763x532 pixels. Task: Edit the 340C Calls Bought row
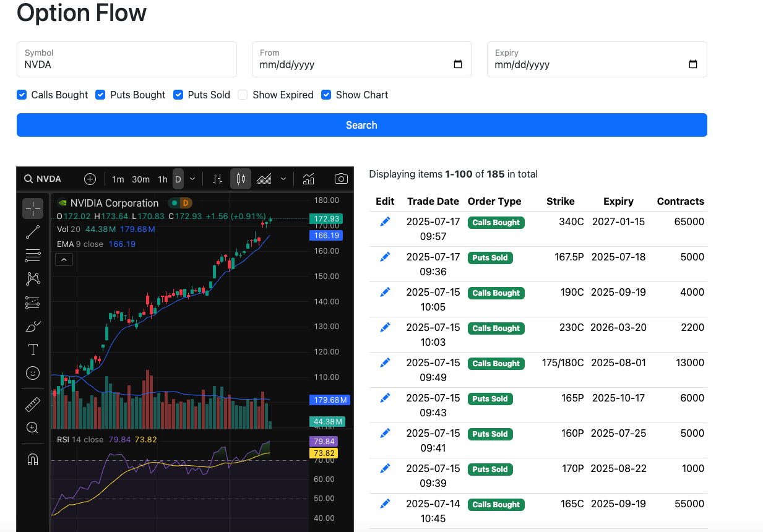tap(385, 221)
